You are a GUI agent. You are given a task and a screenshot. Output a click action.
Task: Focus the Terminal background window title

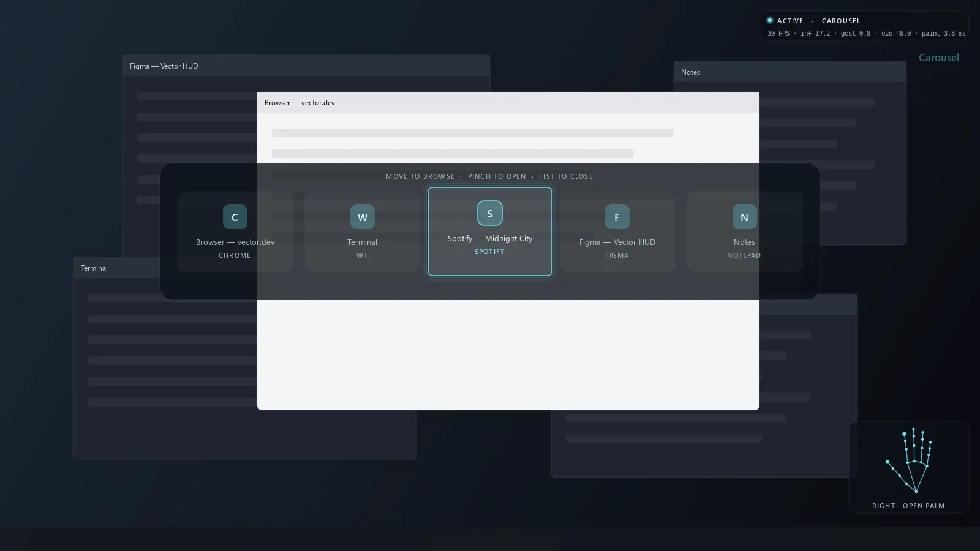(x=94, y=268)
